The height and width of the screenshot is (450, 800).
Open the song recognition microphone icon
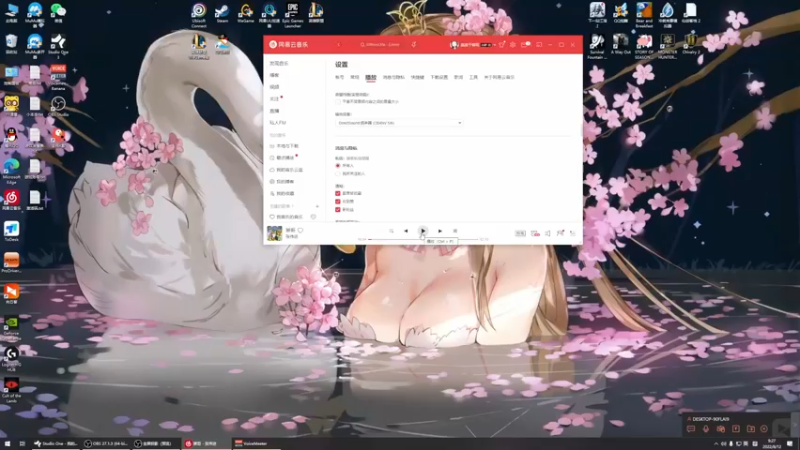click(x=414, y=45)
